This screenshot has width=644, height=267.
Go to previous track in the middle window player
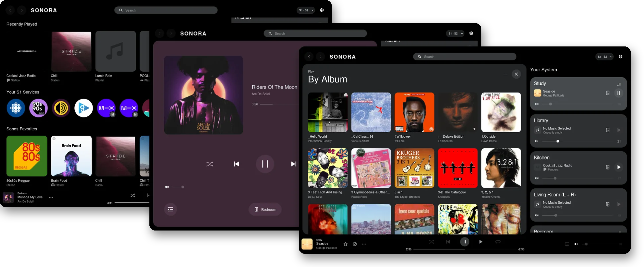236,164
